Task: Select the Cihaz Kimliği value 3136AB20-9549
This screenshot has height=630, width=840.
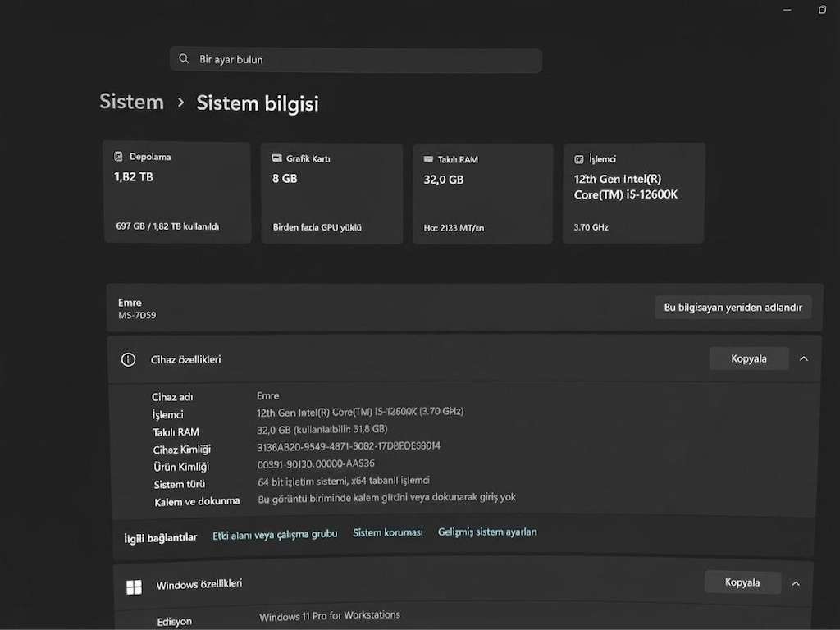Action: click(349, 446)
